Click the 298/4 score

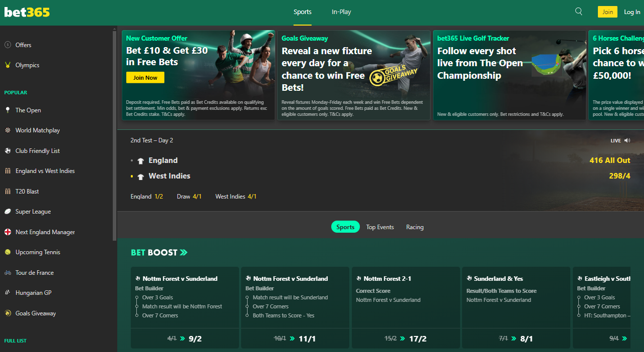click(619, 176)
